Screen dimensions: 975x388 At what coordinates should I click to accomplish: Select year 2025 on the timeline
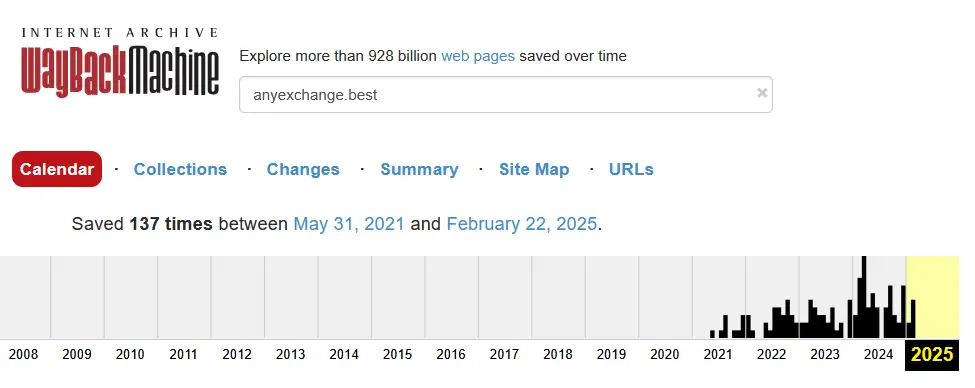pyautogui.click(x=931, y=354)
